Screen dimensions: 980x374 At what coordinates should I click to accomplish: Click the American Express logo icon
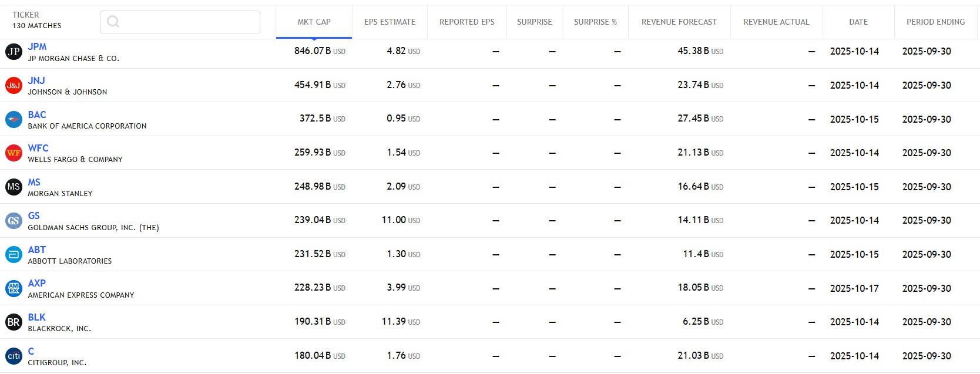click(x=14, y=288)
